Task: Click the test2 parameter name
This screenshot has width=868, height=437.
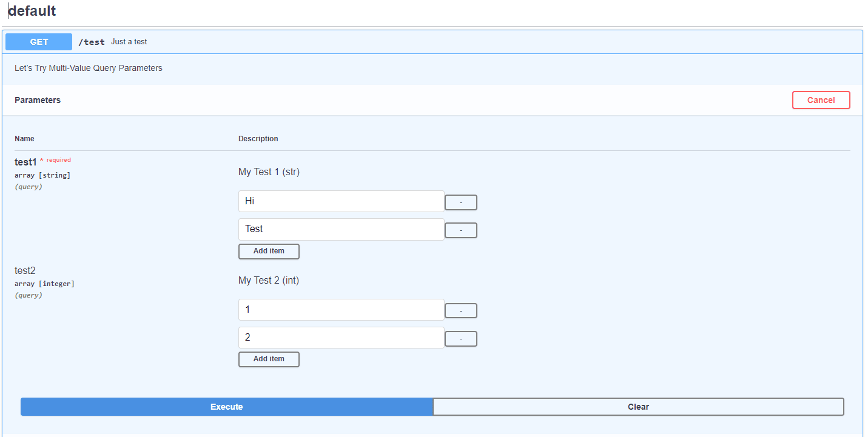Action: pos(25,270)
